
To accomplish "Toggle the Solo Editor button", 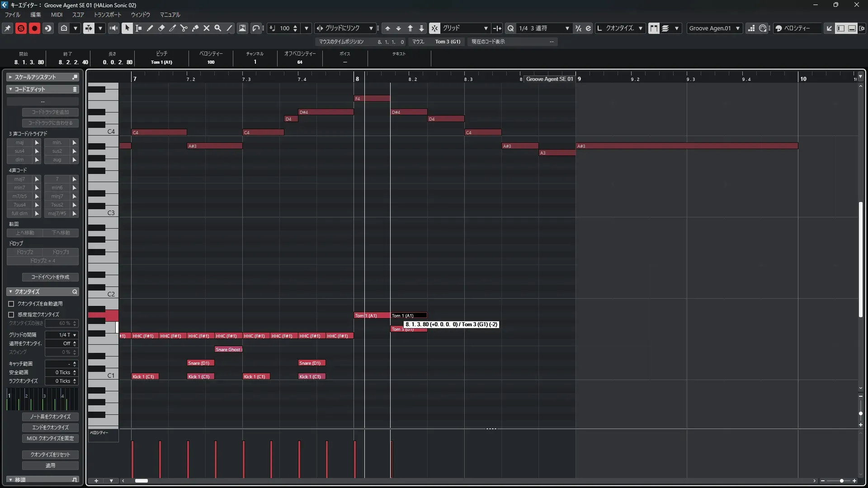I will (21, 28).
